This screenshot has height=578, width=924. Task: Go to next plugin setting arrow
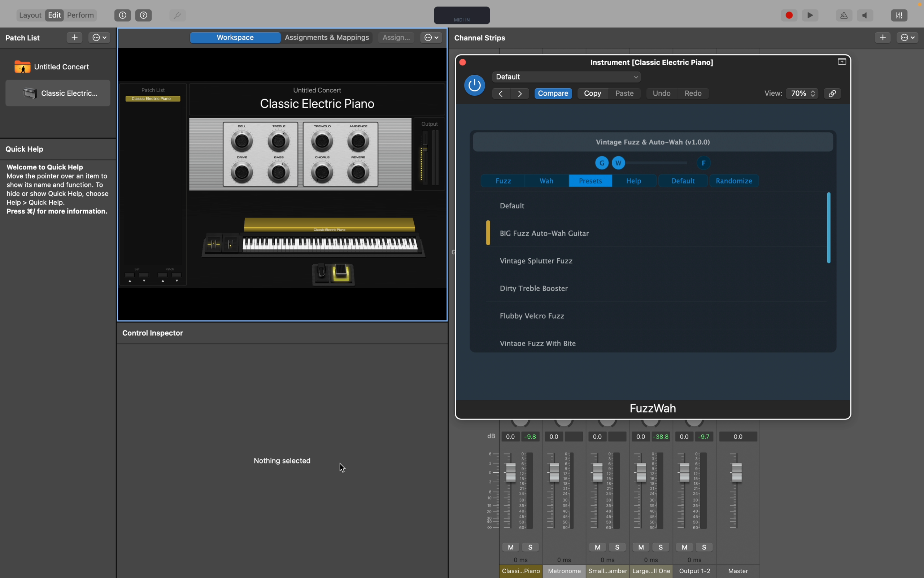[x=520, y=94]
